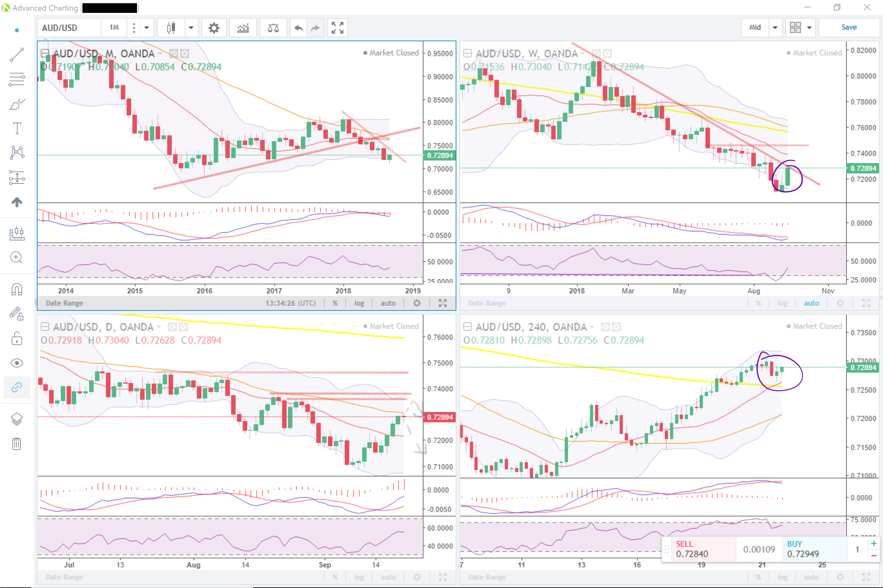Toggle percent scale on daily chart

pyautogui.click(x=335, y=577)
